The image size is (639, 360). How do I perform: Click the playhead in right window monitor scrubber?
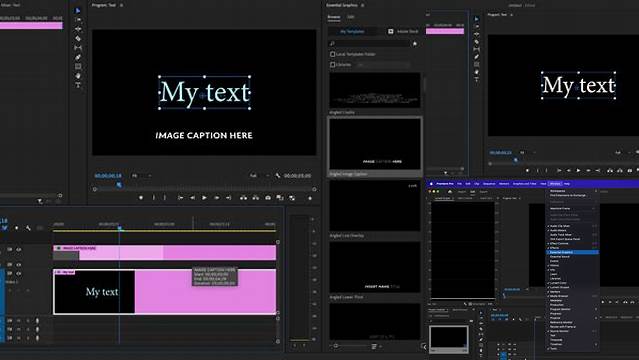coord(516,161)
